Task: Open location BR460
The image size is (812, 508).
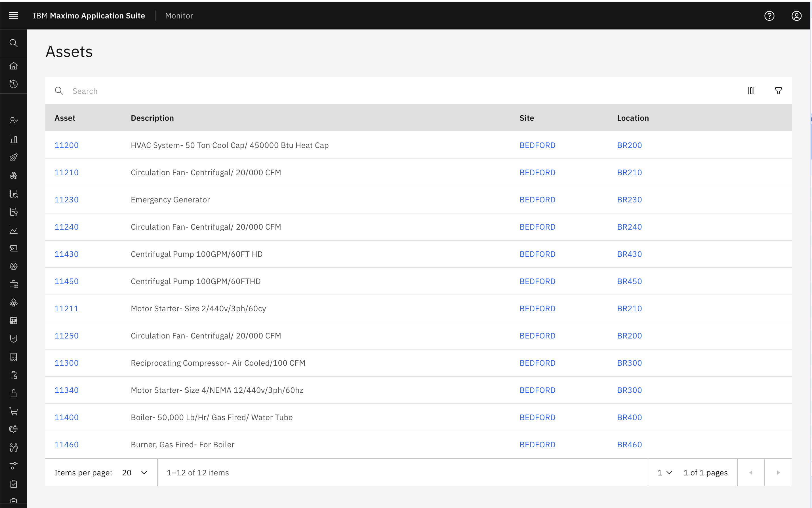Action: coord(629,444)
